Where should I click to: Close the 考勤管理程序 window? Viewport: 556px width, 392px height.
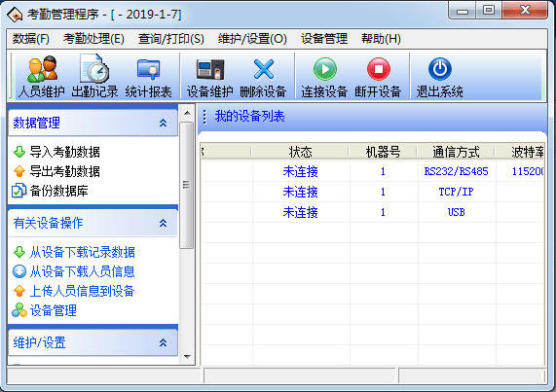pyautogui.click(x=525, y=11)
